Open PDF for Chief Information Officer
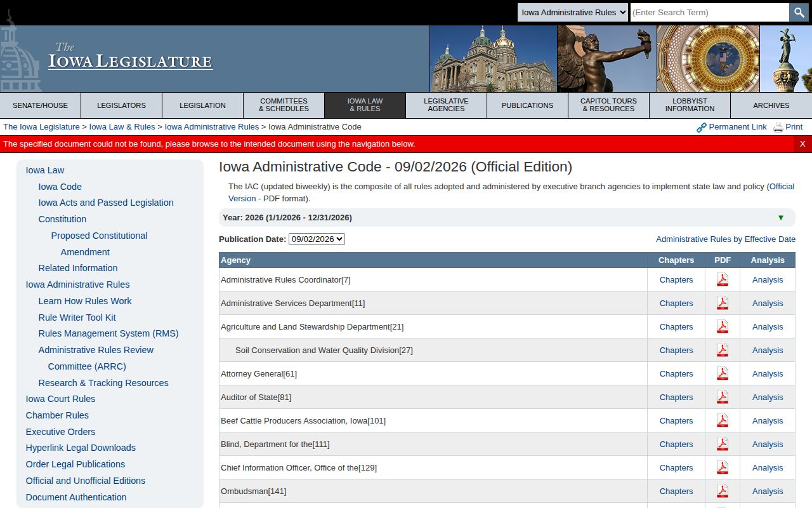The image size is (812, 508). [x=723, y=468]
